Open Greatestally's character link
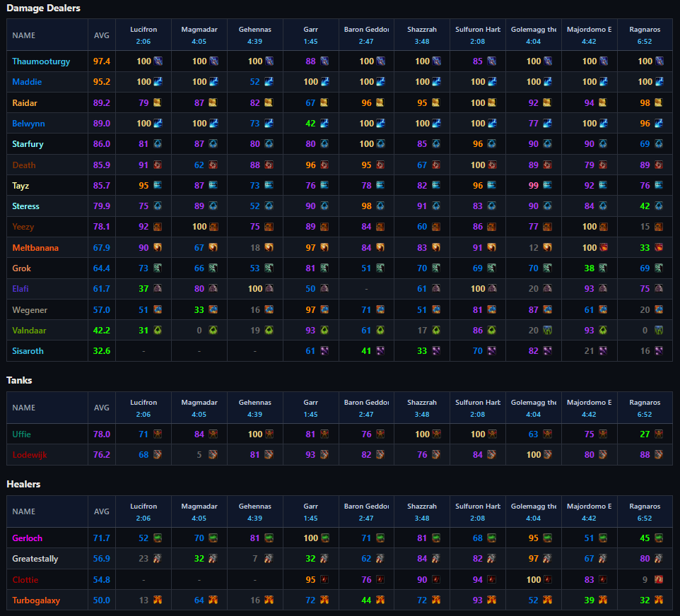This screenshot has width=680, height=616. 35,559
